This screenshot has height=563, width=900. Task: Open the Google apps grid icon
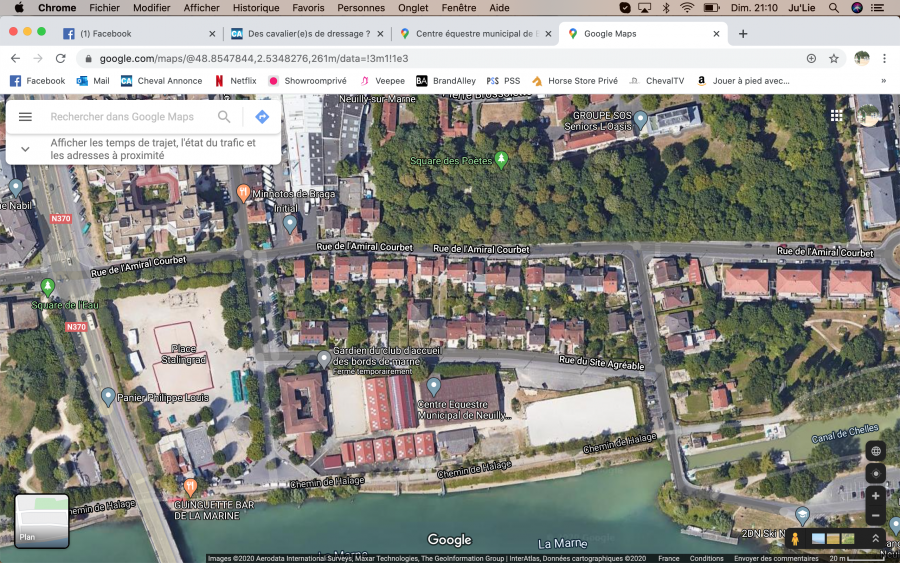click(837, 116)
